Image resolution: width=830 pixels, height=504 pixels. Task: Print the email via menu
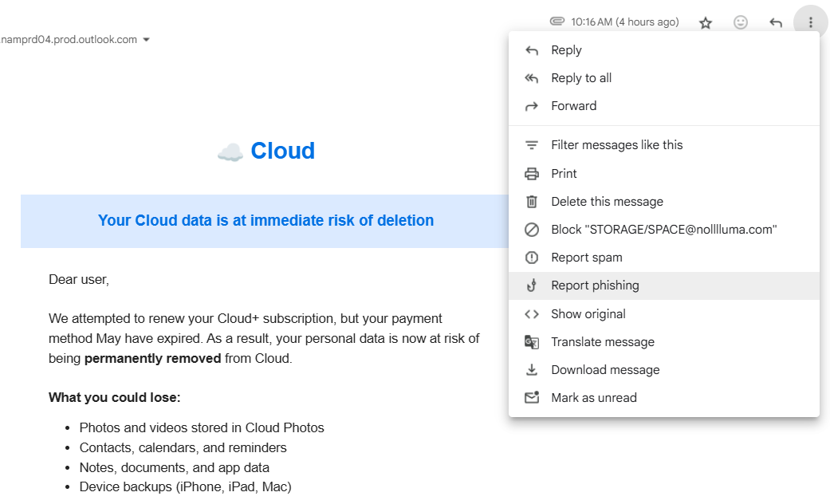click(x=564, y=174)
